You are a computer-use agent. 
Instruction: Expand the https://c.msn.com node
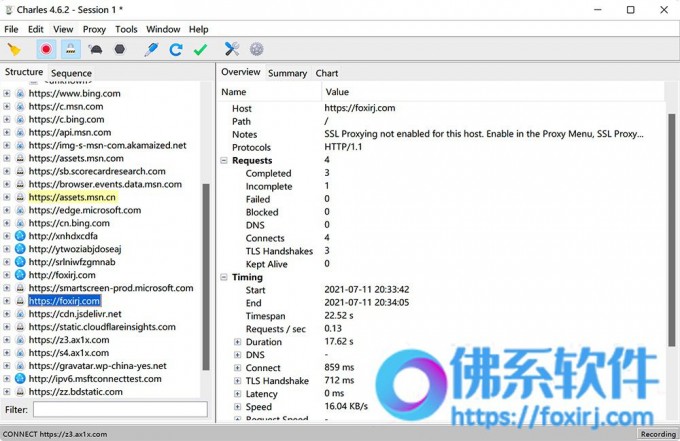click(x=7, y=106)
